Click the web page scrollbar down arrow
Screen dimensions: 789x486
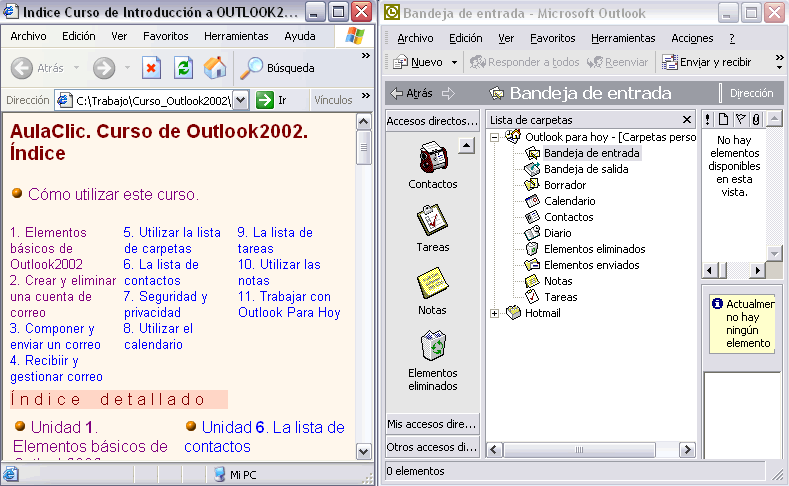363,452
